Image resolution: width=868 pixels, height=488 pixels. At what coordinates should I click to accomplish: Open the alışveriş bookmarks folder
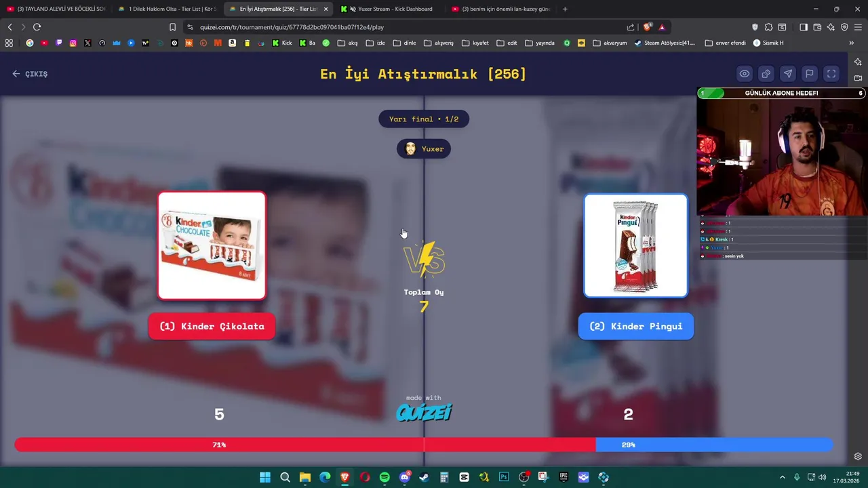tap(439, 43)
